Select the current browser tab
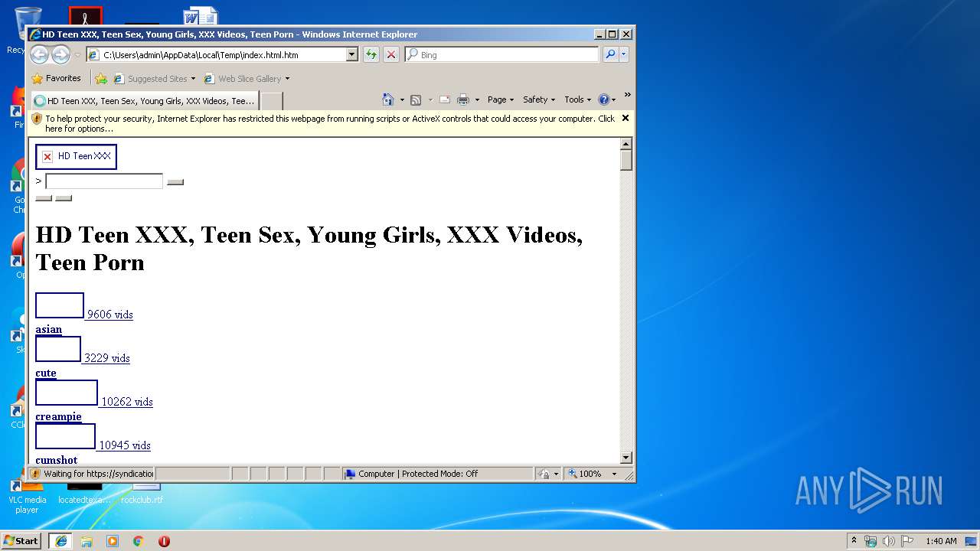This screenshot has height=551, width=980. [x=145, y=100]
